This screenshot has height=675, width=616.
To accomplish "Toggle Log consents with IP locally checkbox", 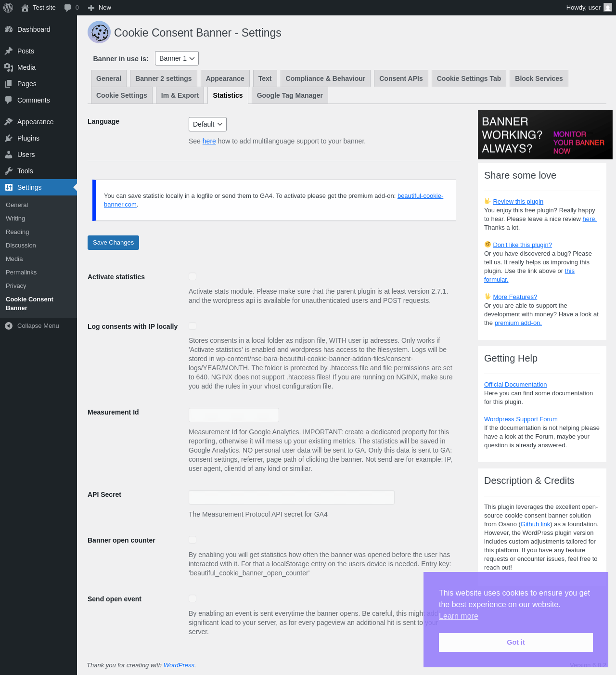I will (192, 326).
